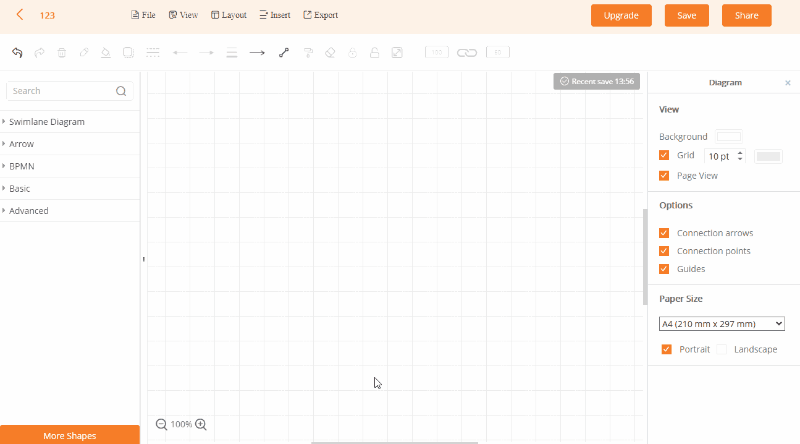Click the vertical canvas scrollbar
Image resolution: width=800 pixels, height=444 pixels.
point(645,257)
